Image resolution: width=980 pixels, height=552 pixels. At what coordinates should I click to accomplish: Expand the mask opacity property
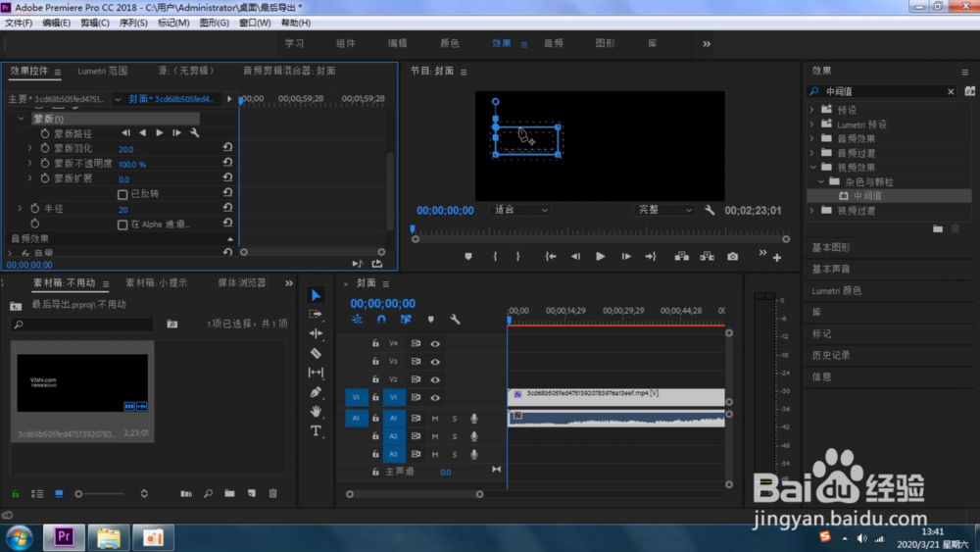tap(29, 163)
